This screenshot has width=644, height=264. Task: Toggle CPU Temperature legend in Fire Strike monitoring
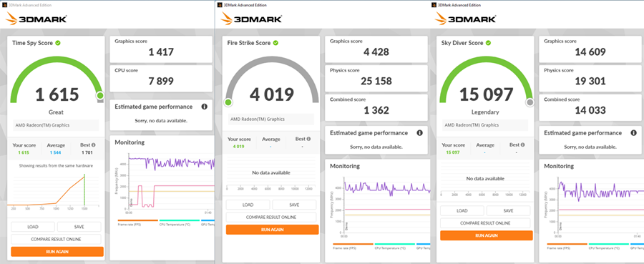coord(394,246)
